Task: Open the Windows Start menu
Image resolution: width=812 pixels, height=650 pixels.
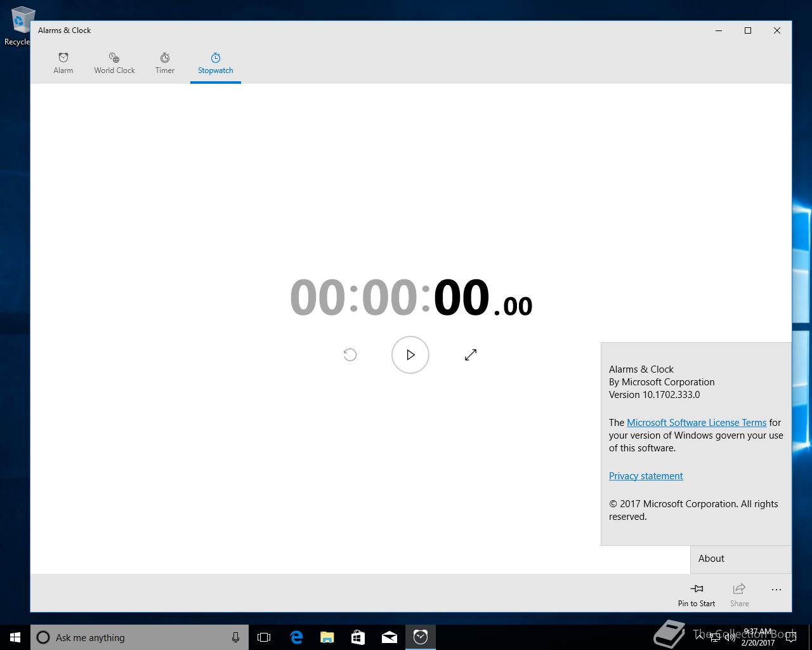Action: click(x=15, y=637)
